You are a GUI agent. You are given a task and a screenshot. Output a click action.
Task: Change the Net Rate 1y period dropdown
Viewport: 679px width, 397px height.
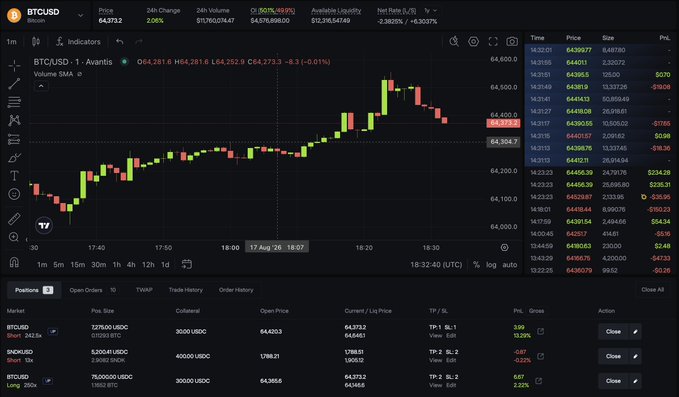click(x=430, y=10)
